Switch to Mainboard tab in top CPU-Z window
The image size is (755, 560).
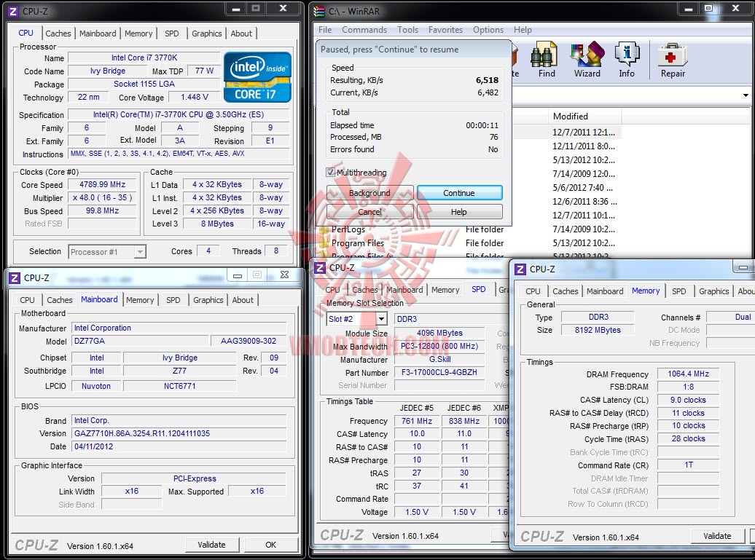[98, 33]
